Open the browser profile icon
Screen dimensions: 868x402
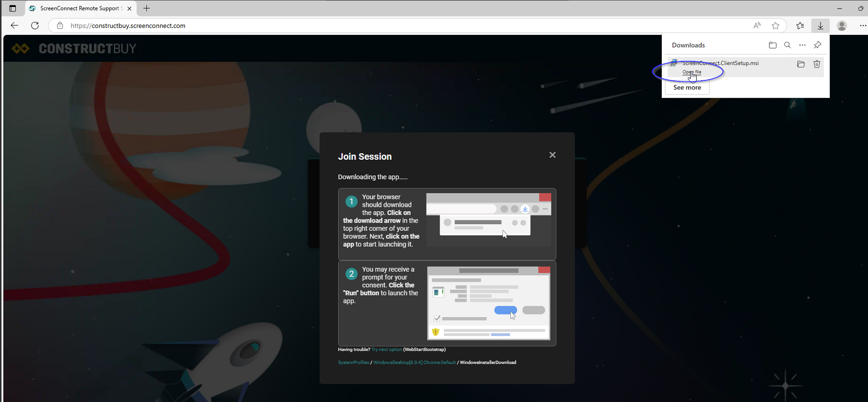click(x=842, y=25)
